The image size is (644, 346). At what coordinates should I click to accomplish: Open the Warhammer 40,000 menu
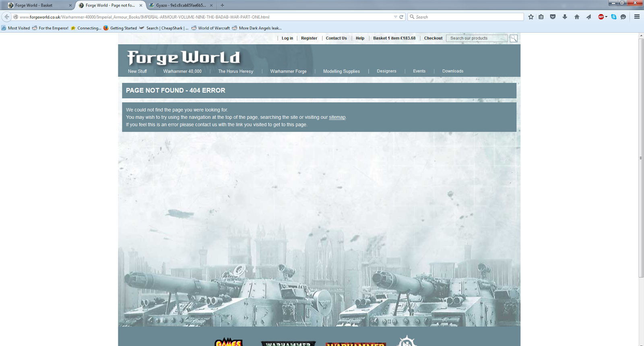pyautogui.click(x=182, y=71)
